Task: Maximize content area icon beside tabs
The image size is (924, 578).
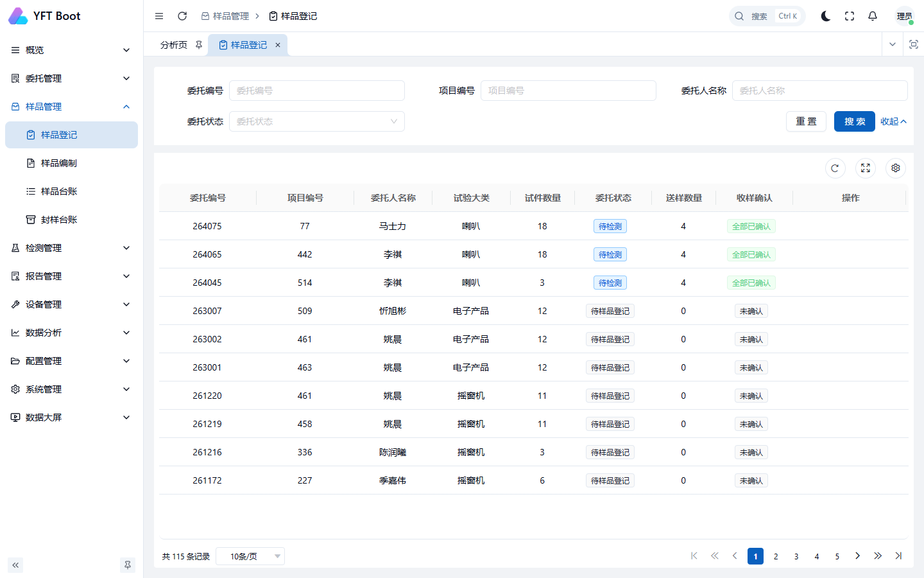Action: [x=914, y=44]
